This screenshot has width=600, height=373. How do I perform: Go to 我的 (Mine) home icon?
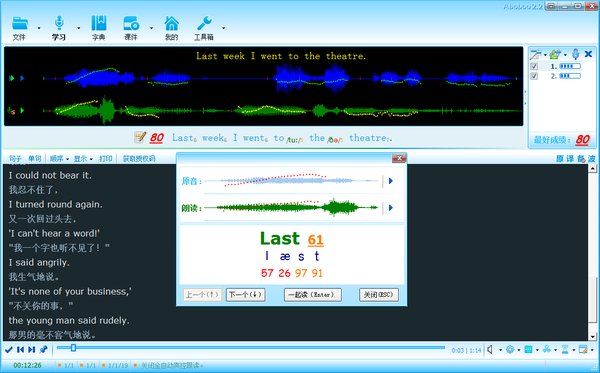point(171,23)
